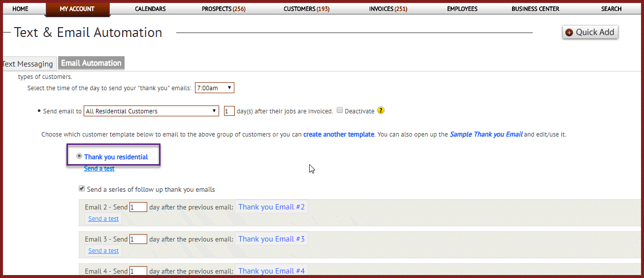Click Send a test under Thank you residential
This screenshot has width=644, height=278.
[x=99, y=169]
